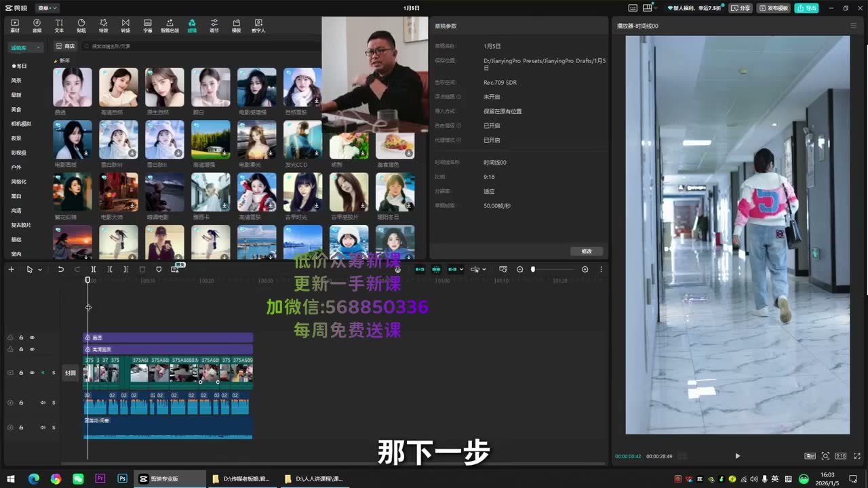This screenshot has width=868, height=488.
Task: Select the 黑白 filter category
Action: tap(16, 196)
